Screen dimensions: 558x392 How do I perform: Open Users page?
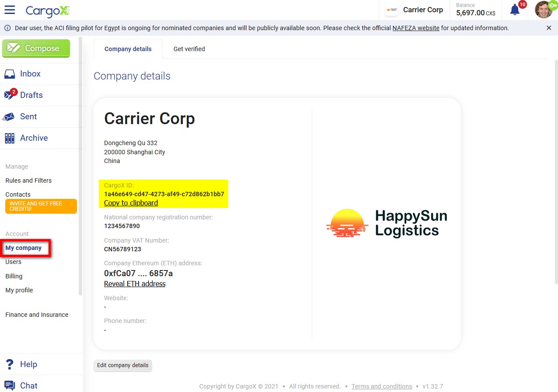pyautogui.click(x=13, y=262)
